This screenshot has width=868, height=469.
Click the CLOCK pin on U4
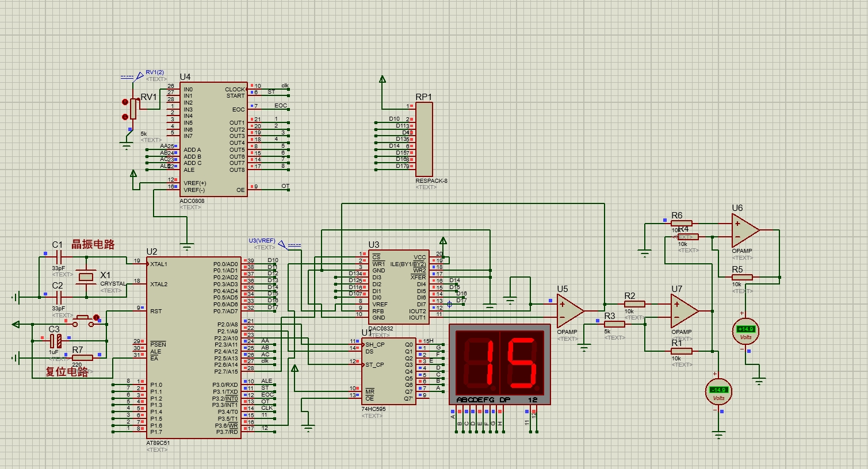pos(235,89)
